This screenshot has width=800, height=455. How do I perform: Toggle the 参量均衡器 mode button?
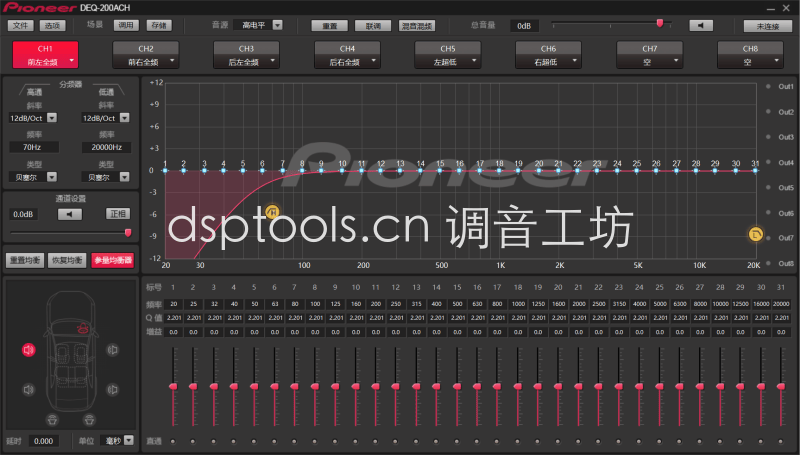coord(113,260)
